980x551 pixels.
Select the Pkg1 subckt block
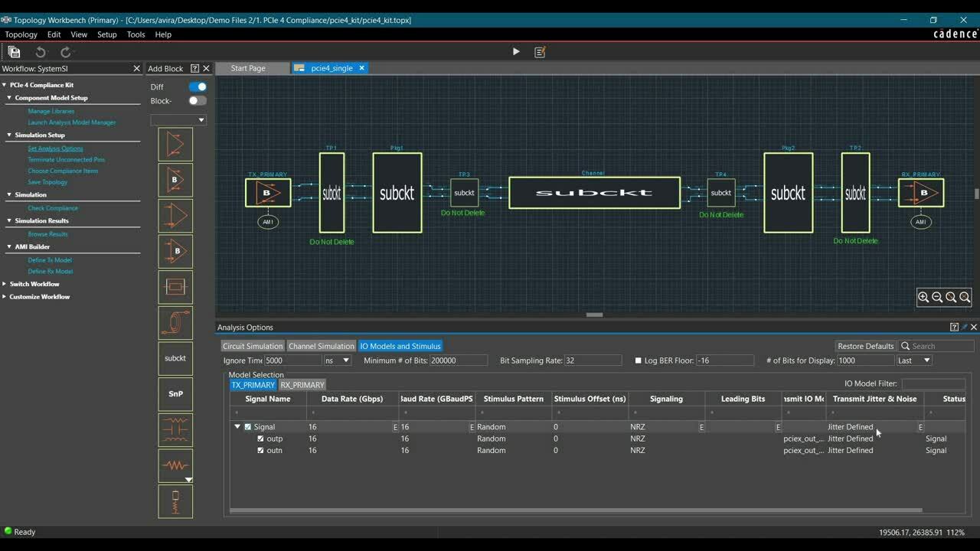click(x=397, y=193)
